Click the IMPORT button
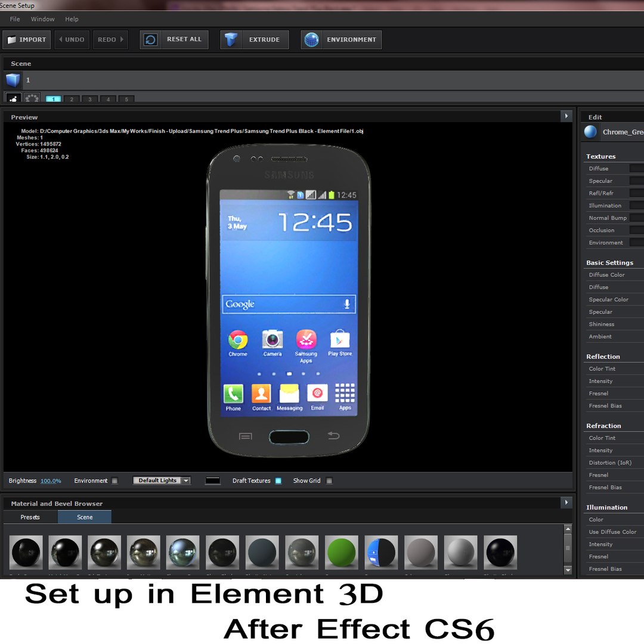The width and height of the screenshot is (644, 644). pyautogui.click(x=27, y=39)
